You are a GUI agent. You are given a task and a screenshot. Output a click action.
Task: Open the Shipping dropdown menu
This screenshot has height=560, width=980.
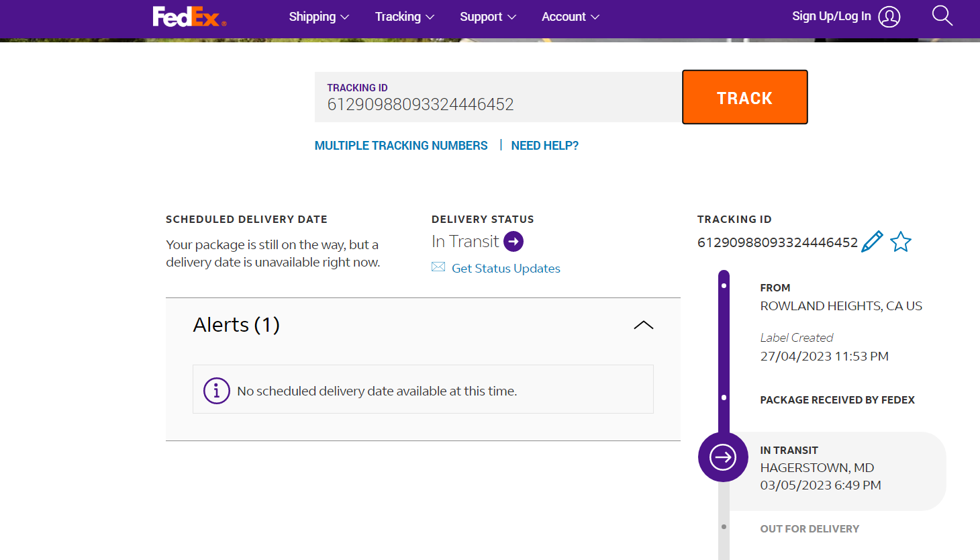point(319,17)
